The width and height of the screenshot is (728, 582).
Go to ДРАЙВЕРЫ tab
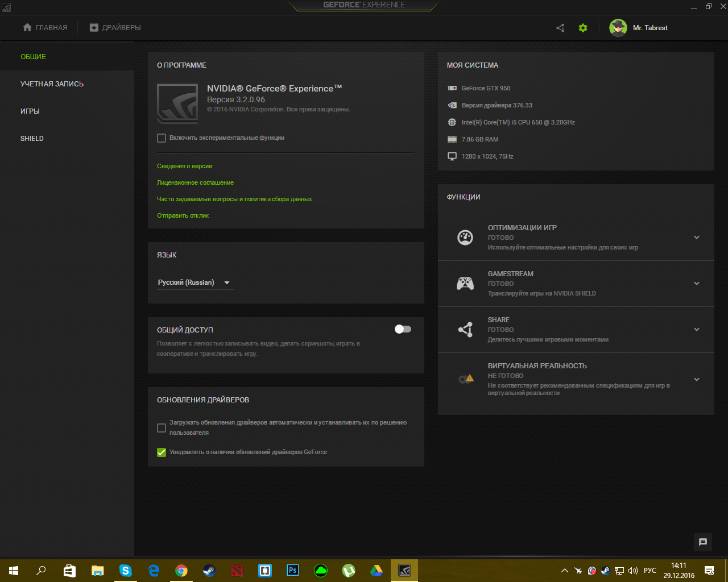click(115, 28)
